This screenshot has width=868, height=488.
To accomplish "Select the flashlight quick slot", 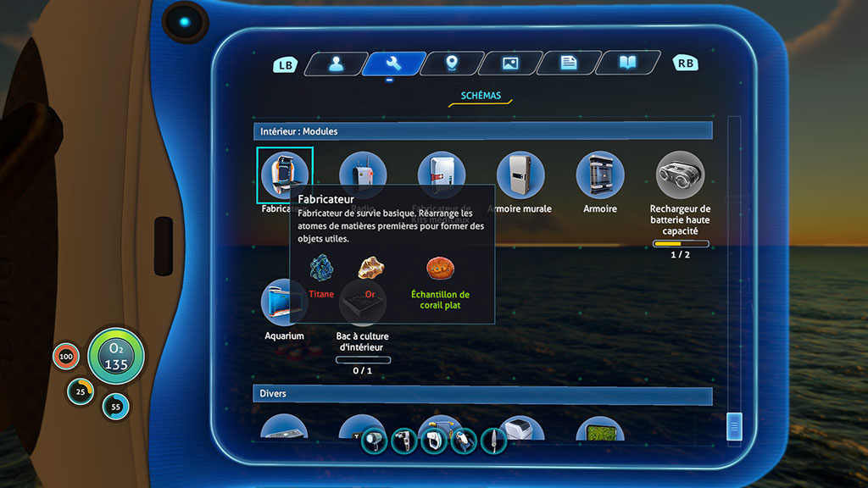I will coord(375,441).
